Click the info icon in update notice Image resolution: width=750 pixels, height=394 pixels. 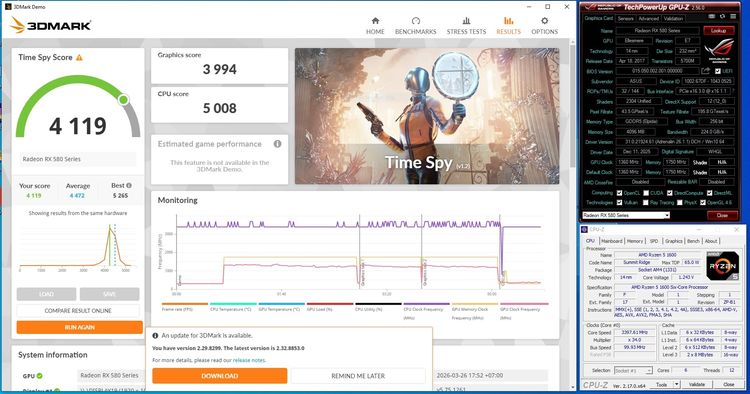[155, 336]
